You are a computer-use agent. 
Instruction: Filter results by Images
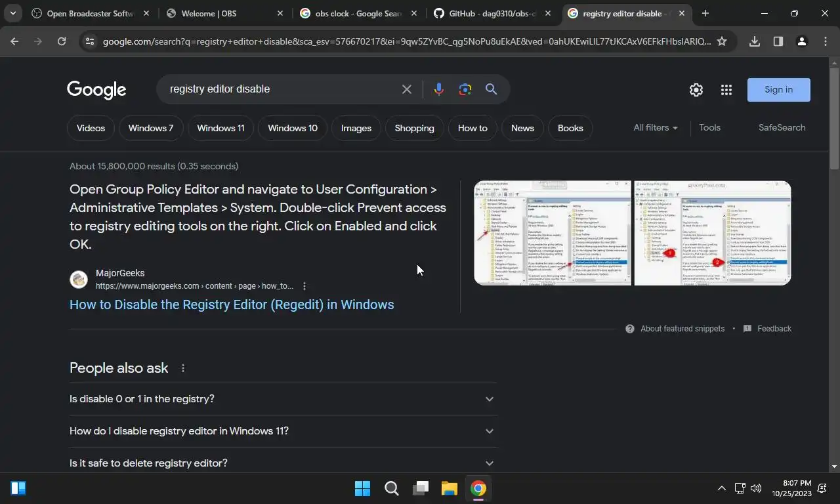356,128
